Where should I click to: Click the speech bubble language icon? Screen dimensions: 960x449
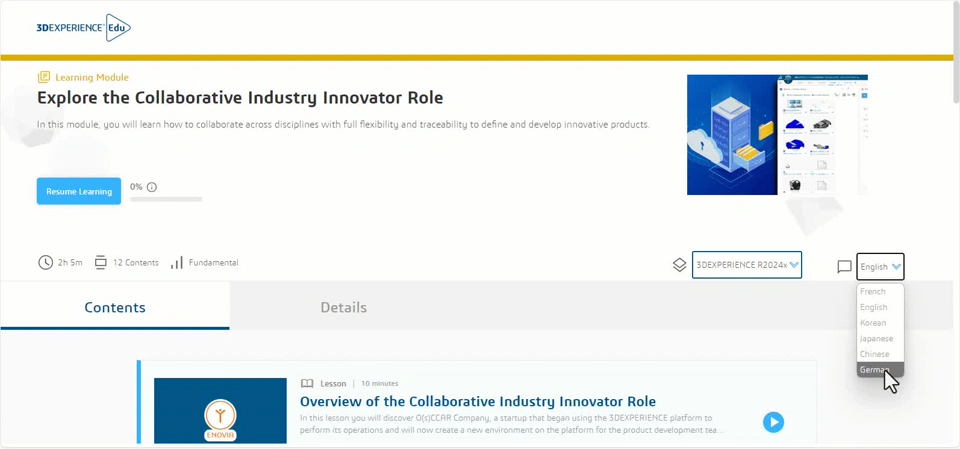[x=844, y=267]
